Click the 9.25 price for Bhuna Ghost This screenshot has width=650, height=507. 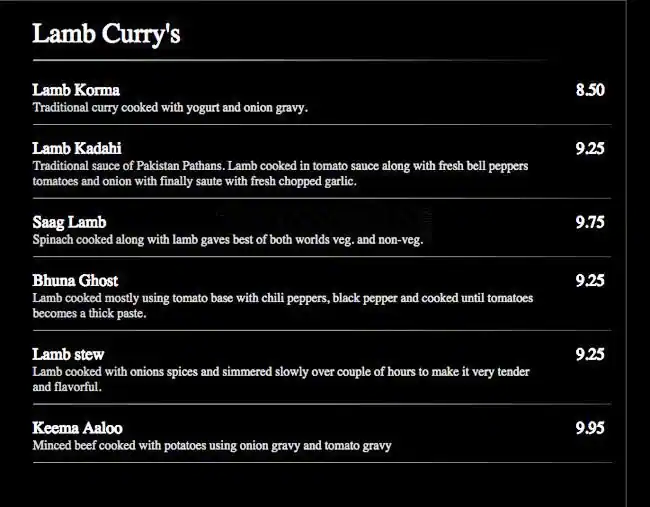coord(590,281)
